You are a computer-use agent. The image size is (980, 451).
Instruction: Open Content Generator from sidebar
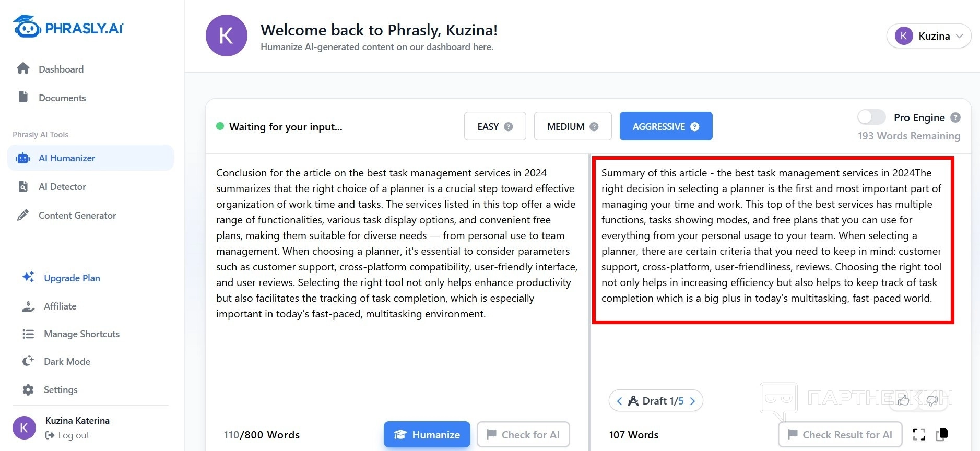(x=77, y=216)
